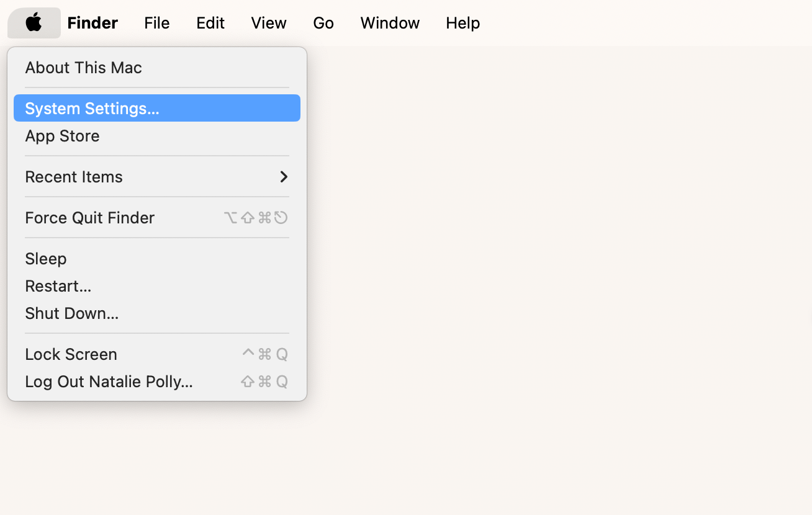Put the Mac to Sleep
This screenshot has height=515, width=812.
[x=45, y=259]
